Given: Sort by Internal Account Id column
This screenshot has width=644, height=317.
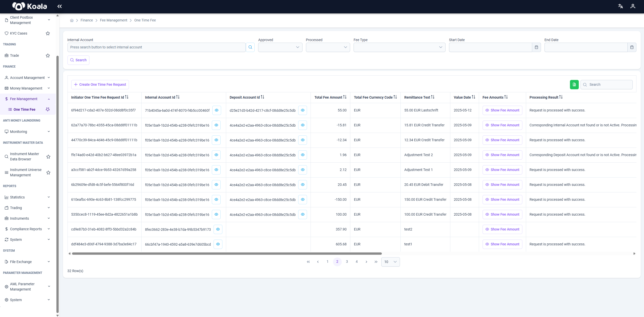Looking at the screenshot, I should (178, 97).
